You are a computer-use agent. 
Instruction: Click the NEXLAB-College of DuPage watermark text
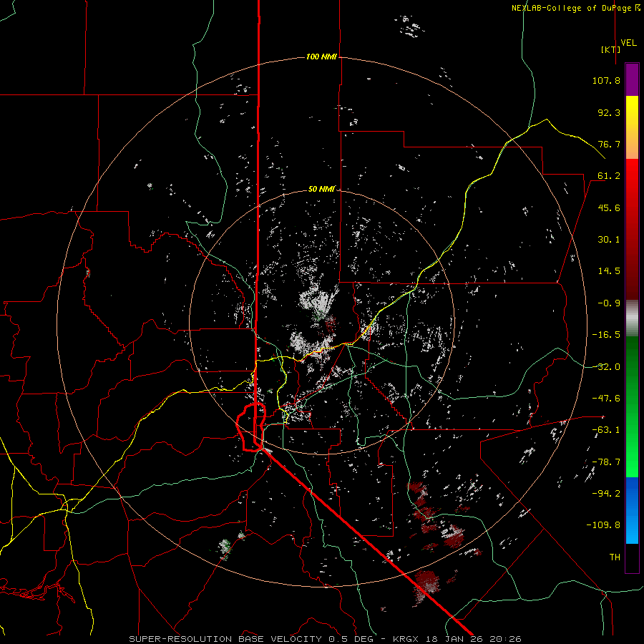(x=575, y=8)
